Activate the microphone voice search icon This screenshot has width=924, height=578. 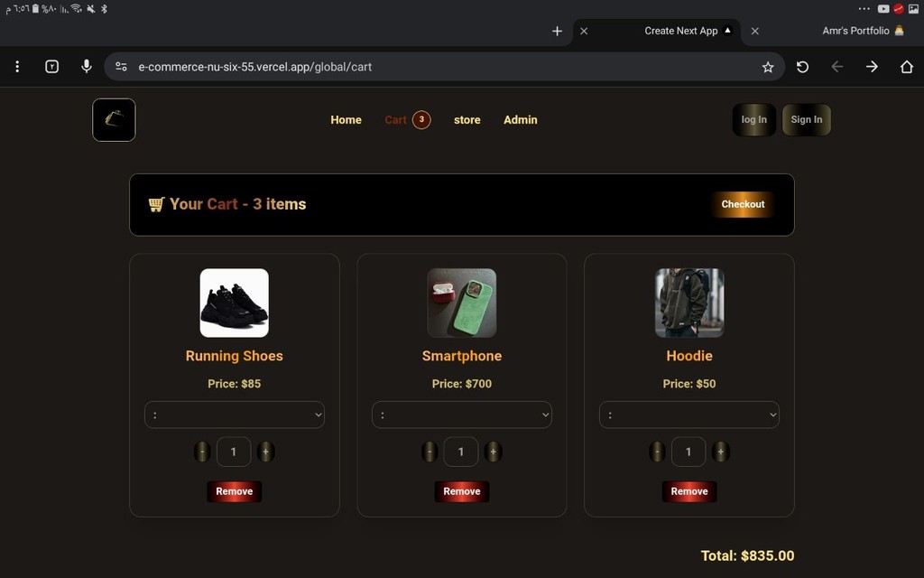[86, 66]
